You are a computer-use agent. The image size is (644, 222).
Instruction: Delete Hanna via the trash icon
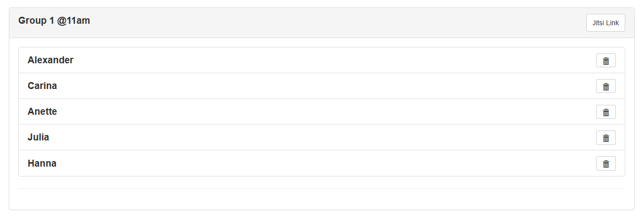[606, 163]
